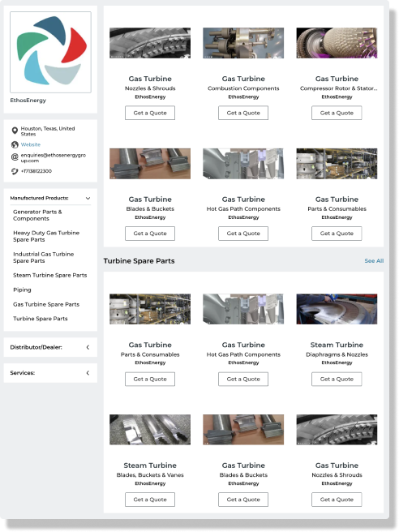
Task: Collapse the Manufactured Products chevron
Action: click(88, 198)
